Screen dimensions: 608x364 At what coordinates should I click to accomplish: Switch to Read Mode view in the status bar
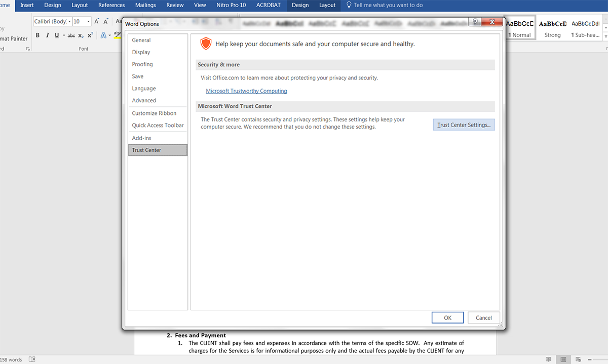[548, 359]
